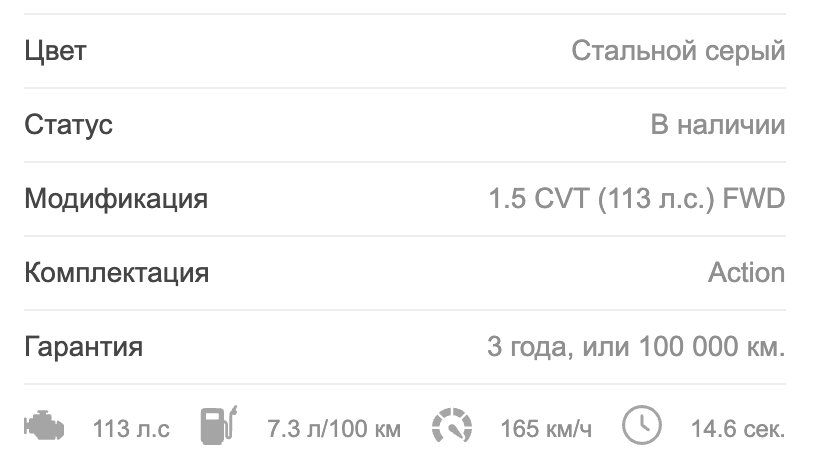Select the 113 л.с power value
This screenshot has width=814, height=472.
tap(131, 430)
